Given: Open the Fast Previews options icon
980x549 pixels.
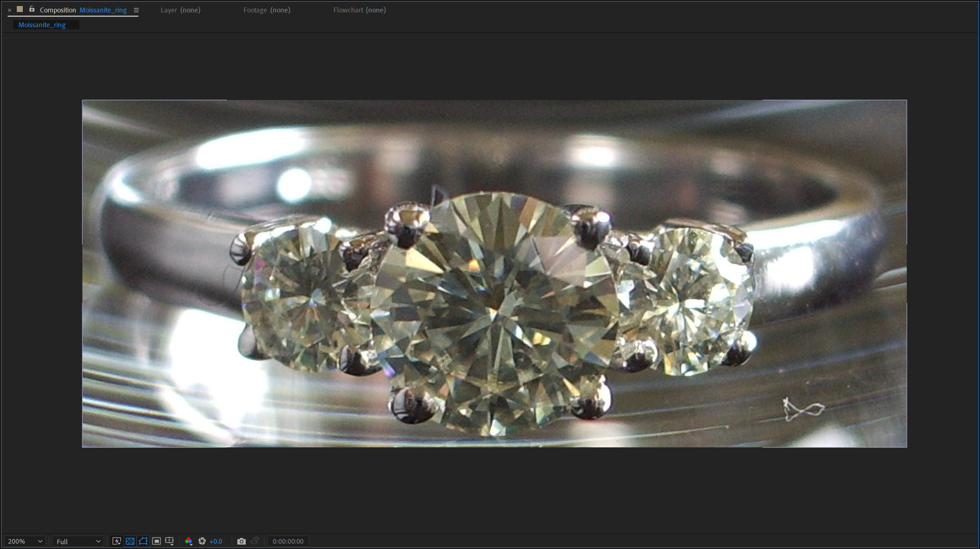Looking at the screenshot, I should 116,541.
